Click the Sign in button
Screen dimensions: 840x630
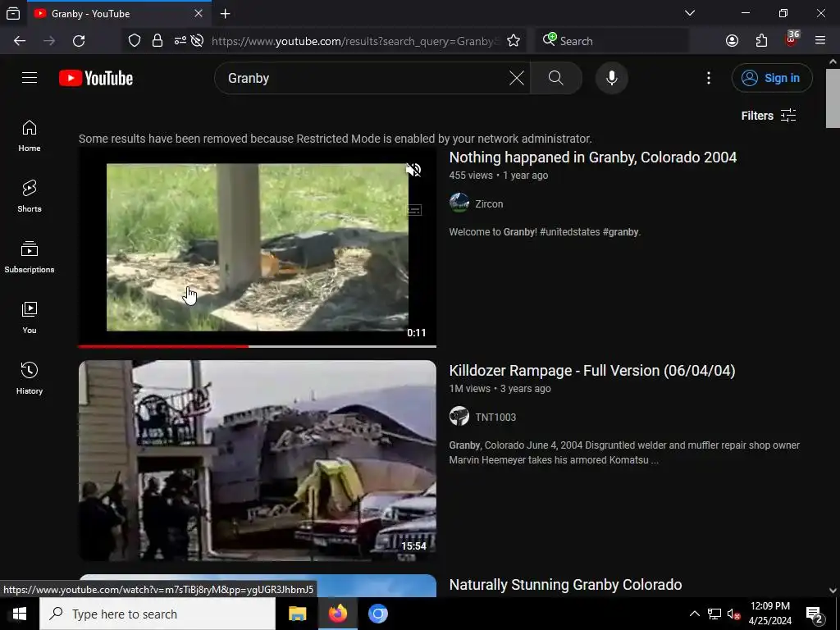[772, 78]
